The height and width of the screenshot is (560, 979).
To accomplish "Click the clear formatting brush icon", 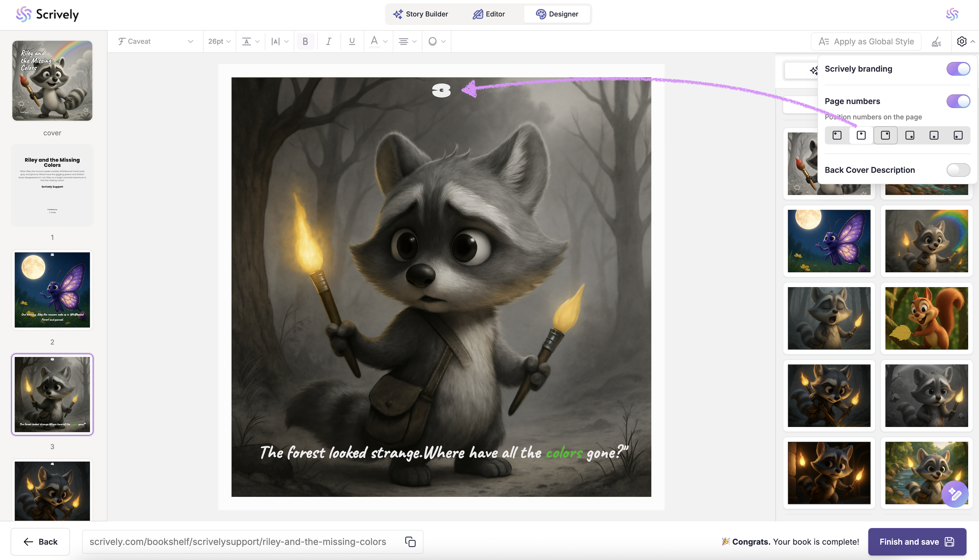I will pyautogui.click(x=936, y=42).
